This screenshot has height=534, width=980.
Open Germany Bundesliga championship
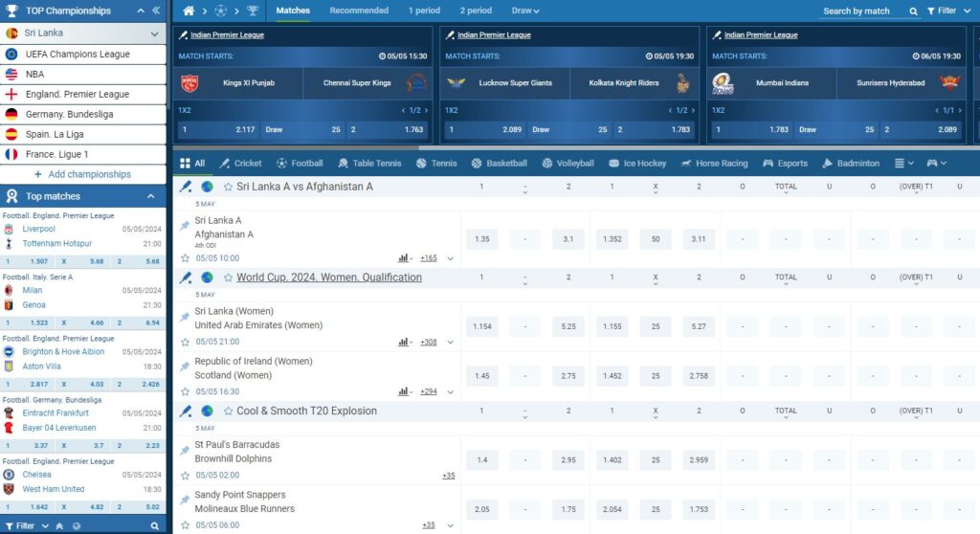pos(83,115)
